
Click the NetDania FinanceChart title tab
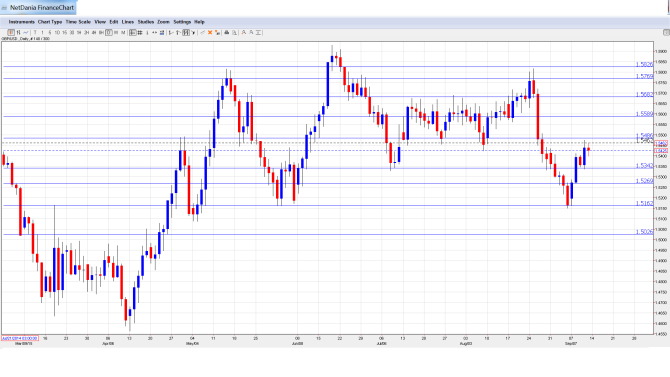pyautogui.click(x=38, y=7)
